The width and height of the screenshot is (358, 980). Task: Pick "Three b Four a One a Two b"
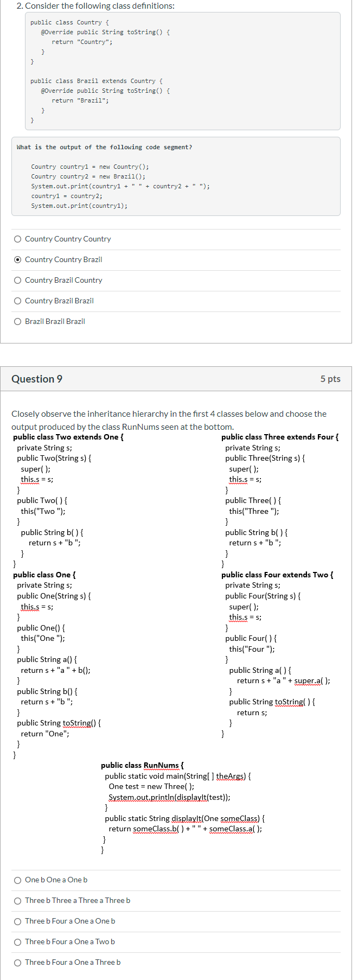[70, 941]
